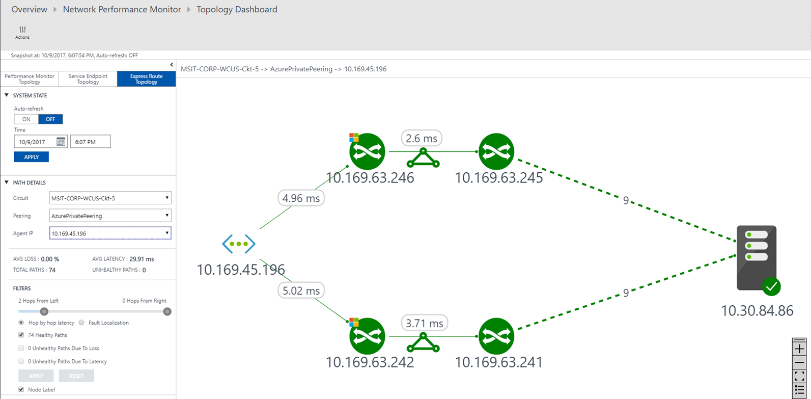
Task: Click the filters RESET button
Action: (77, 376)
